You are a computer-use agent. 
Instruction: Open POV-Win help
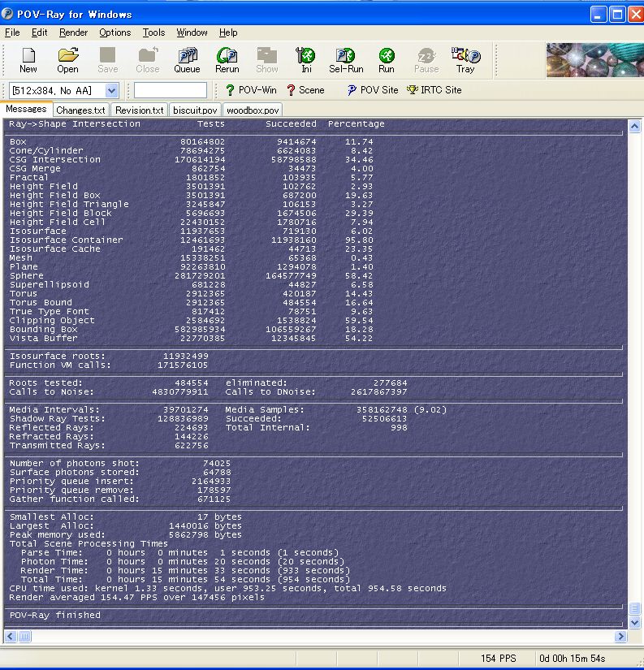pyautogui.click(x=251, y=90)
